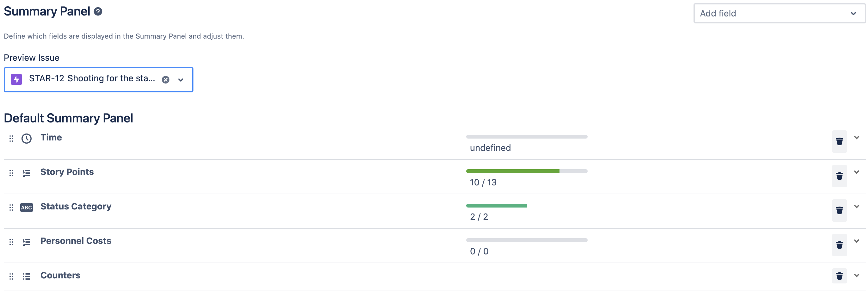This screenshot has width=868, height=298.
Task: Clear the STAR-12 preview issue selection
Action: 165,79
